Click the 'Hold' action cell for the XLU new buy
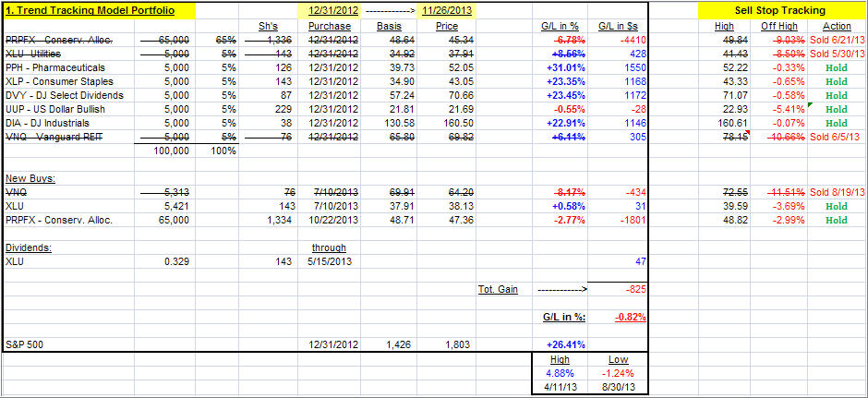868x398 pixels. [x=837, y=206]
